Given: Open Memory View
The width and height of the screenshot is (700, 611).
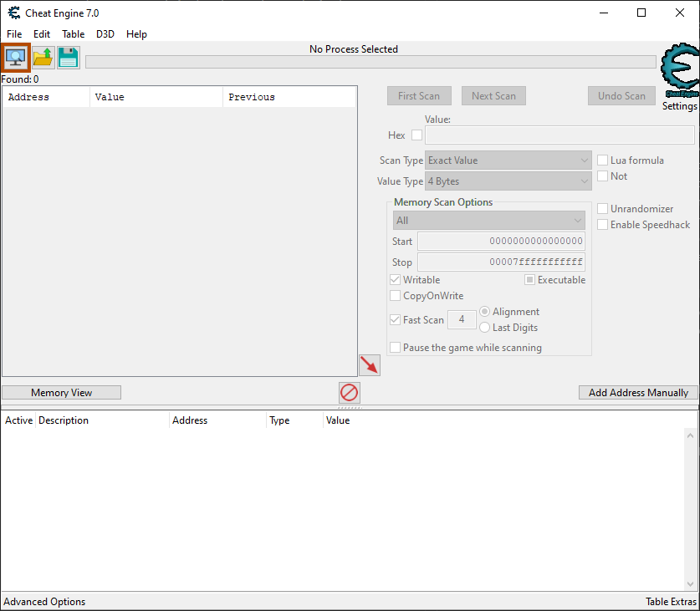Looking at the screenshot, I should [62, 393].
